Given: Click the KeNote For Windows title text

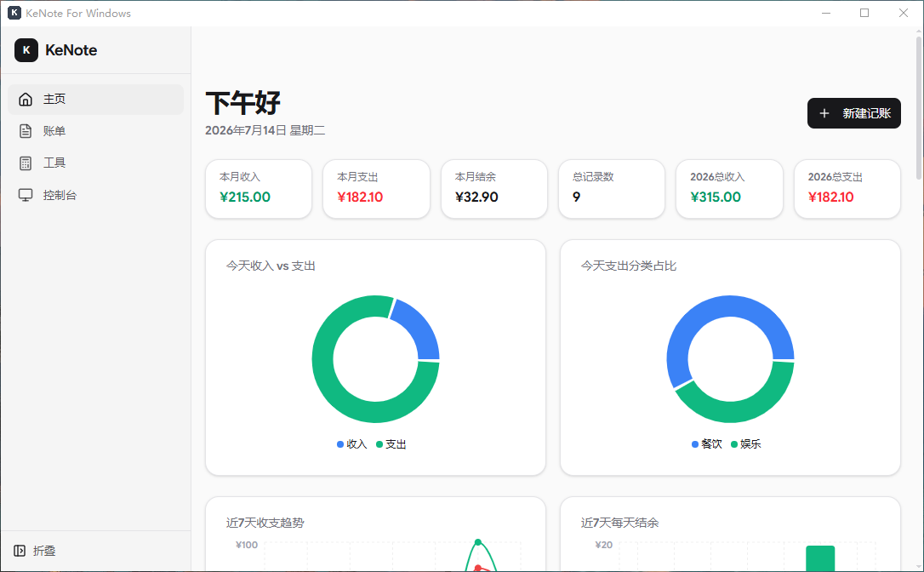Looking at the screenshot, I should (x=78, y=13).
